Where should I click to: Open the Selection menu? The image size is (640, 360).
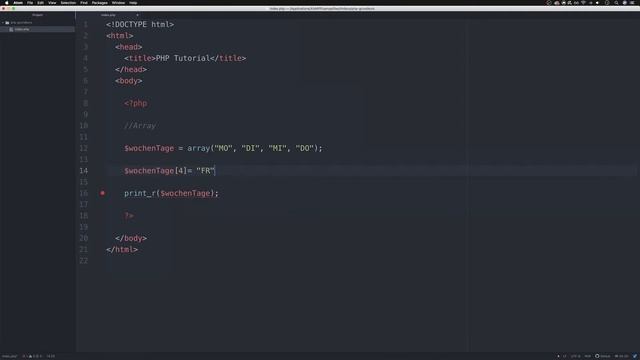(68, 3)
